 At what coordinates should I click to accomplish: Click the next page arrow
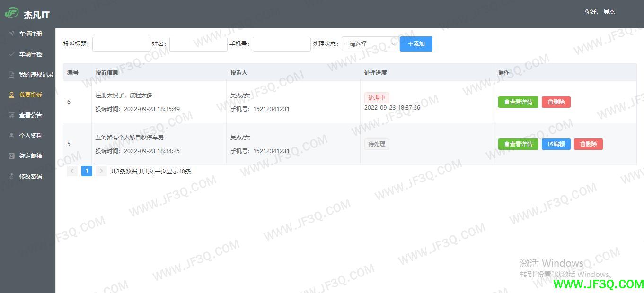[101, 171]
